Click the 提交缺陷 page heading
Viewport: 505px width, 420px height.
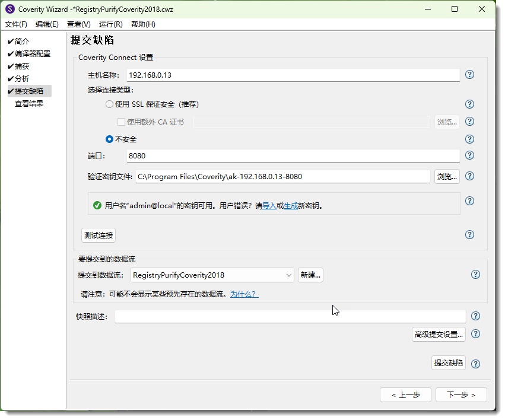point(93,40)
